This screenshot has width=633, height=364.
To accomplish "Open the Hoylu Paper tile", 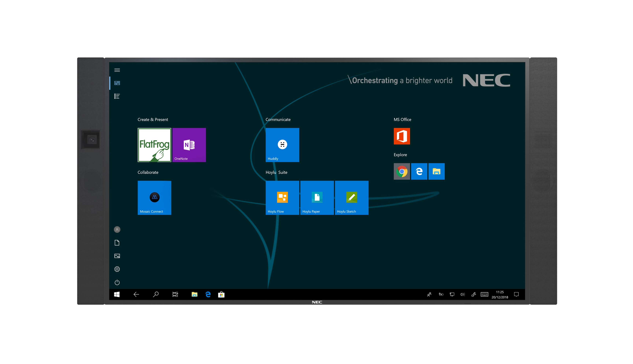I will pos(317,198).
